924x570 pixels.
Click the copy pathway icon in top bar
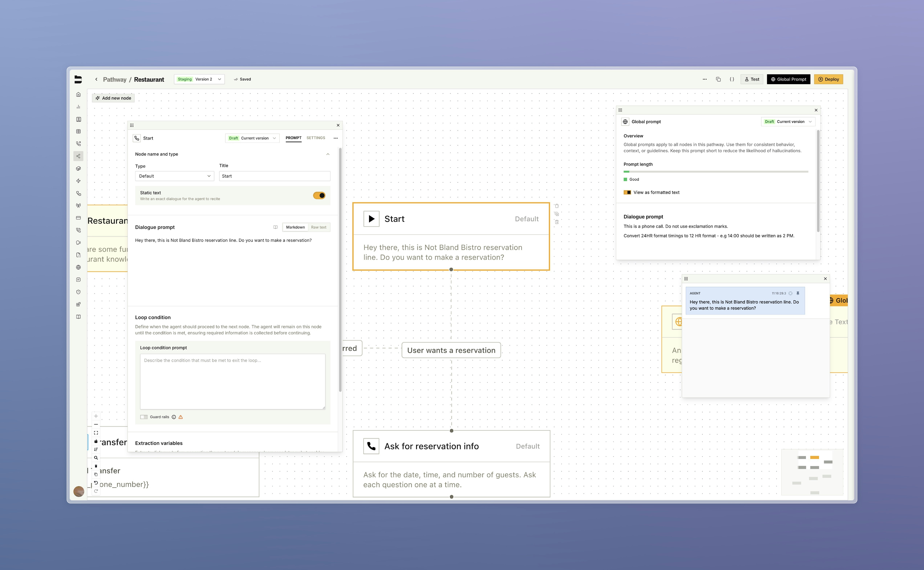point(718,79)
